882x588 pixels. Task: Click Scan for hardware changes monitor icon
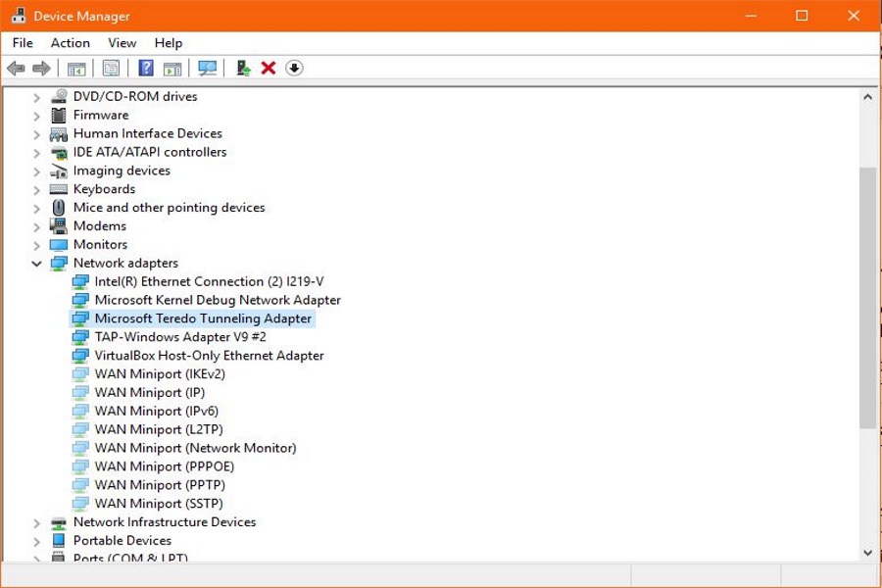pyautogui.click(x=207, y=68)
